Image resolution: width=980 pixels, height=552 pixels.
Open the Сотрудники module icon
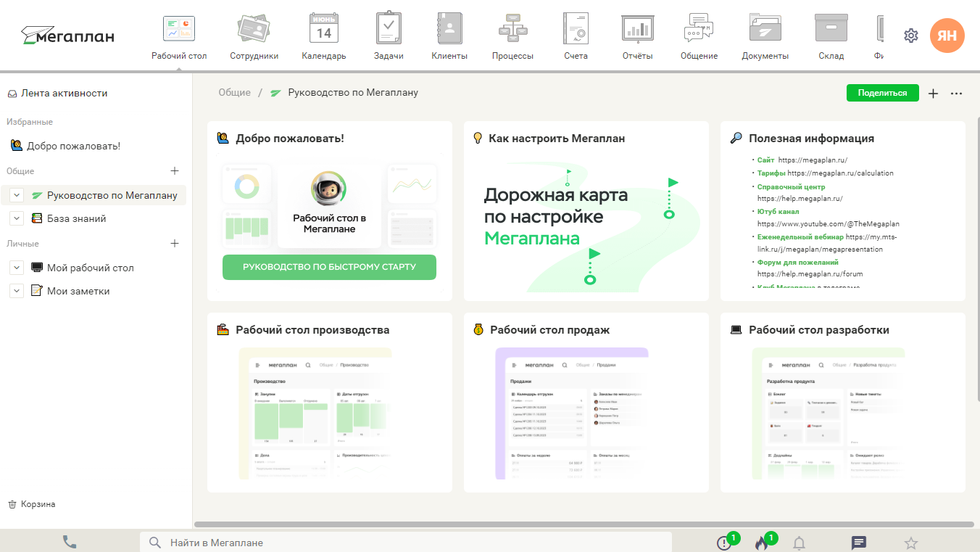coord(254,29)
